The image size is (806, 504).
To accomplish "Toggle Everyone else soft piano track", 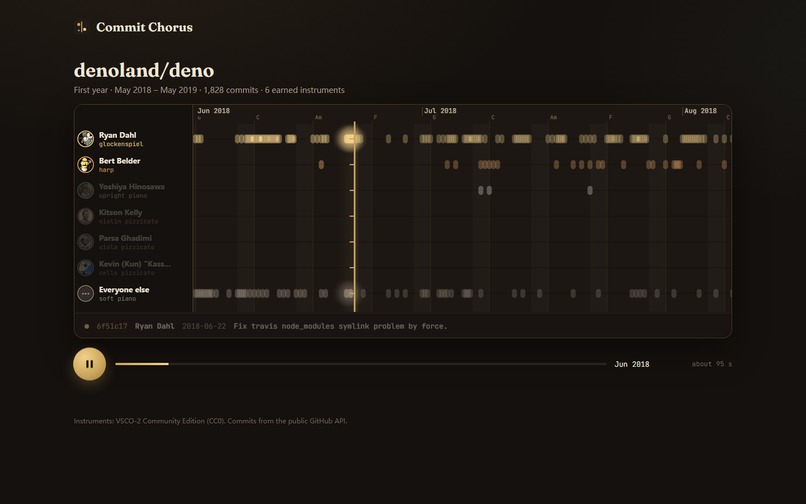I will tap(134, 293).
